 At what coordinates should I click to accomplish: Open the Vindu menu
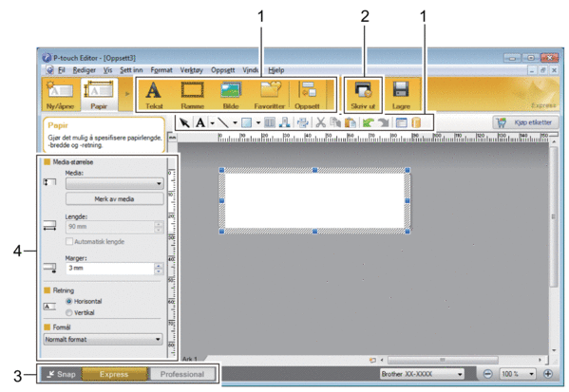pos(251,70)
